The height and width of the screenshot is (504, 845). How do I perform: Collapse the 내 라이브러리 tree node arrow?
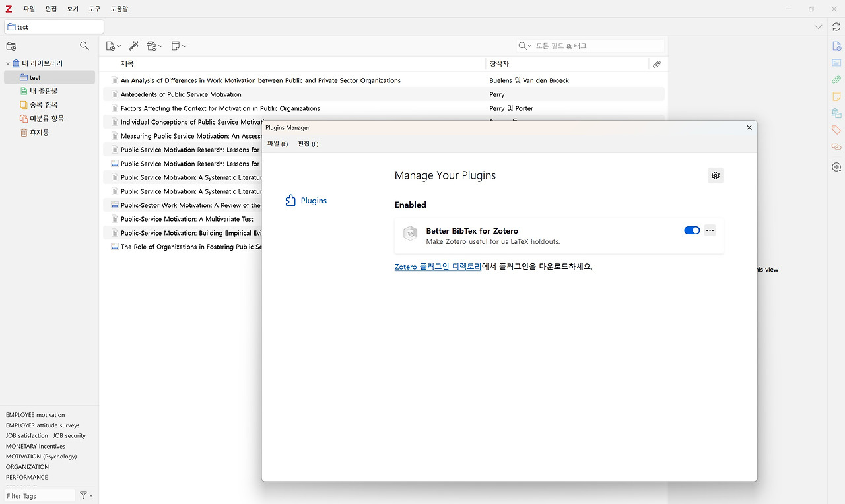[8, 63]
